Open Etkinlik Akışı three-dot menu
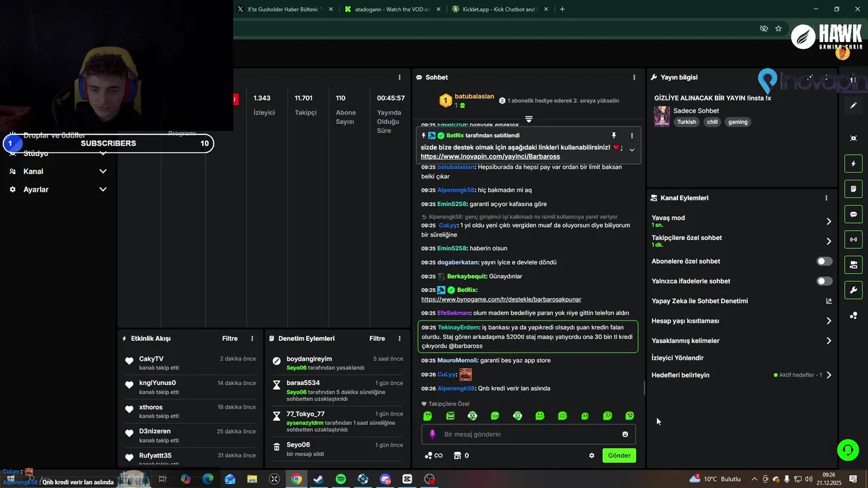 252,338
